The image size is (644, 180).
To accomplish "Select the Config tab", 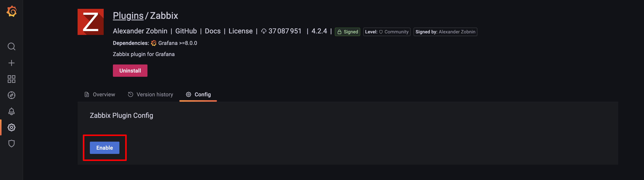I will (198, 94).
